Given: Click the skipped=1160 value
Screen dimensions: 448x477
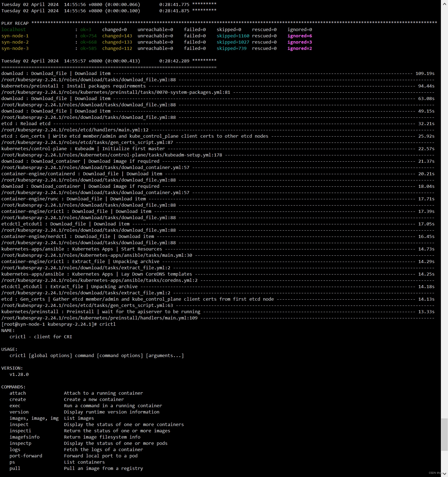Looking at the screenshot, I should (233, 36).
